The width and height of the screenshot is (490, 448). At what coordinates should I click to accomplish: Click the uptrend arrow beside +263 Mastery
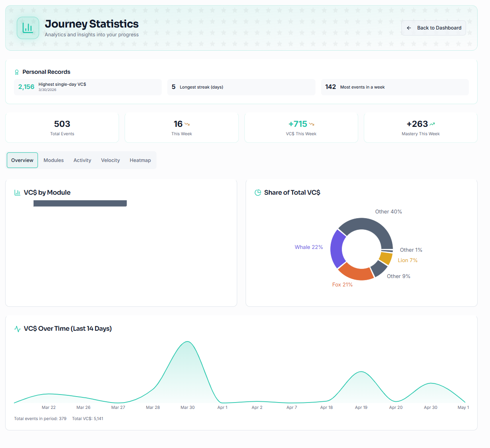432,124
